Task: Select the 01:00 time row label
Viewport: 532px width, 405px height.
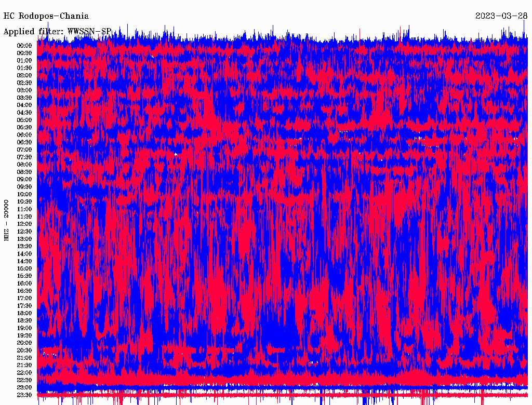Action: tap(24, 60)
